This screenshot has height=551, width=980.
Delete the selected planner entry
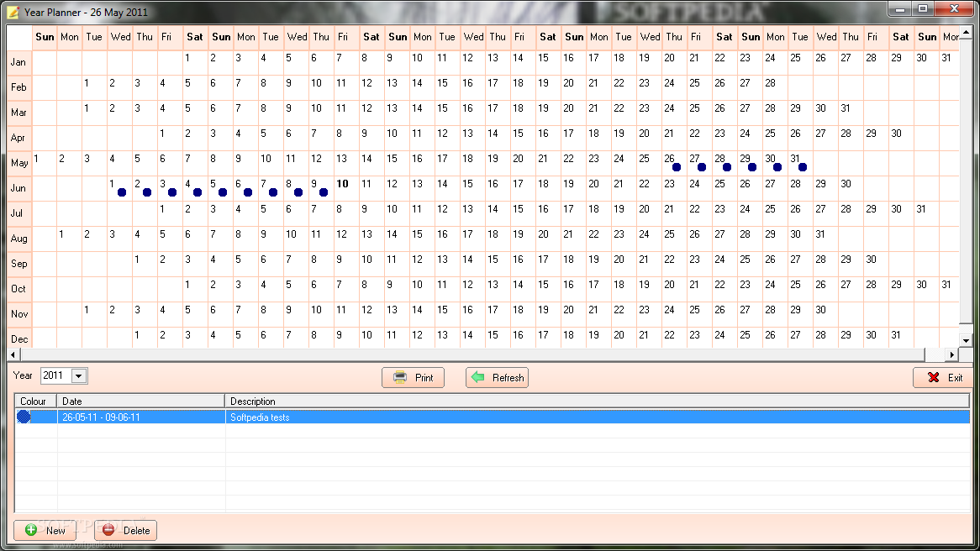pyautogui.click(x=125, y=530)
